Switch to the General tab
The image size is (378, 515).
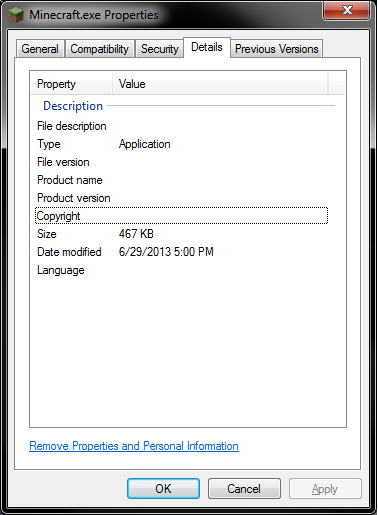pos(40,49)
